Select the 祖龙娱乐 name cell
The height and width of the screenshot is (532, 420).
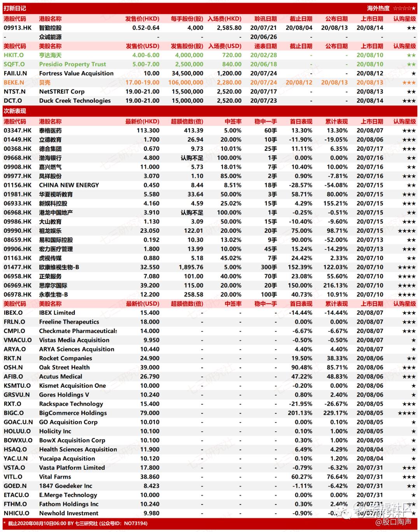point(50,231)
